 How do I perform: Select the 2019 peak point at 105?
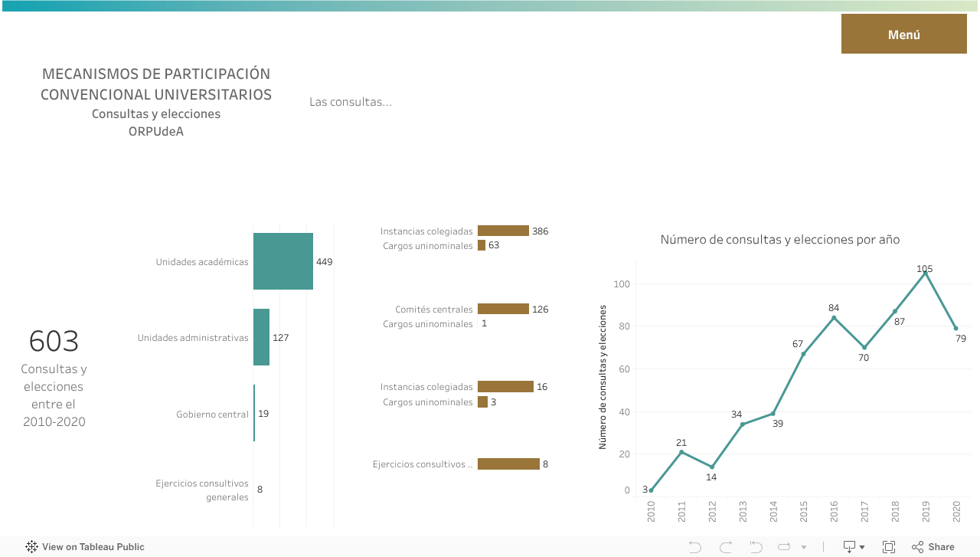(x=926, y=273)
